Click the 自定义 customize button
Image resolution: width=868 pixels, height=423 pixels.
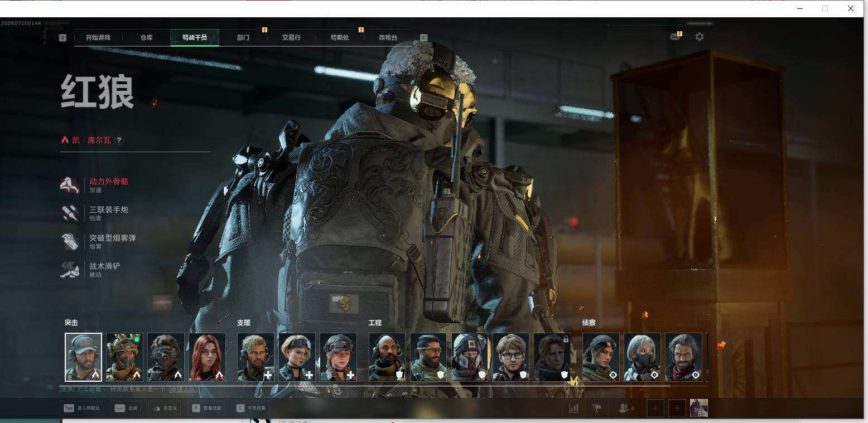165,408
